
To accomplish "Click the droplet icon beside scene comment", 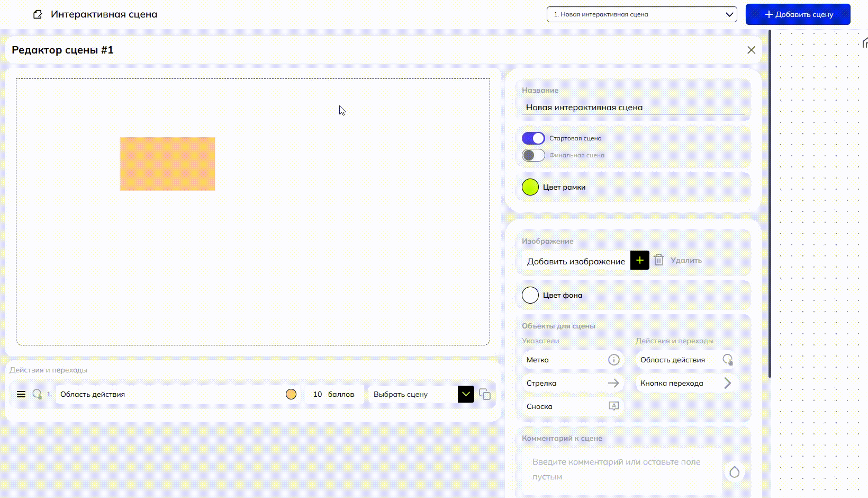I will (734, 472).
